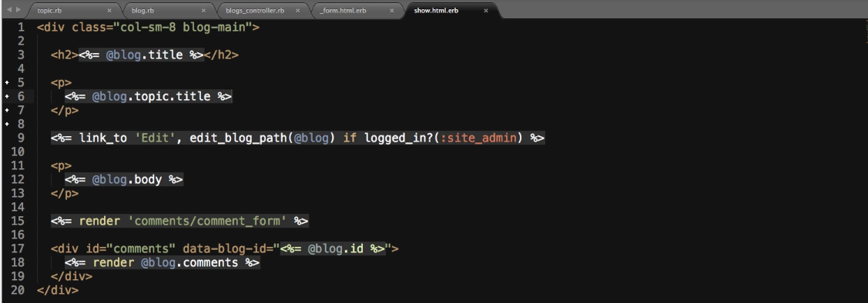
Task: Click the modified marker beside line 7
Action: pos(7,110)
